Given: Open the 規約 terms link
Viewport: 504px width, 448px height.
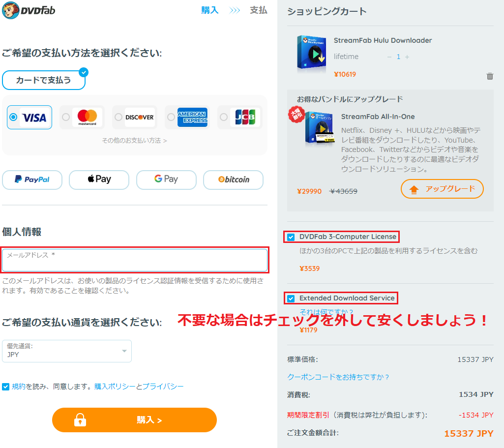Looking at the screenshot, I should click(x=19, y=387).
